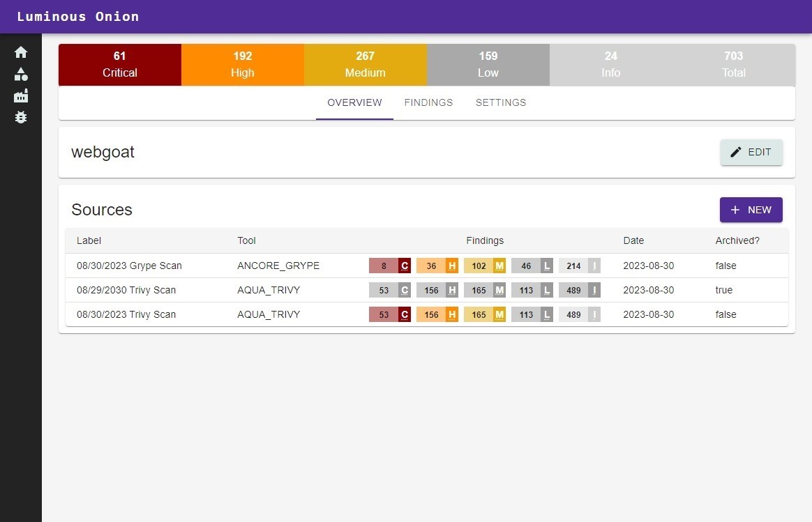Click 489 info badge in 08/30/2023 Trivy row

[580, 314]
